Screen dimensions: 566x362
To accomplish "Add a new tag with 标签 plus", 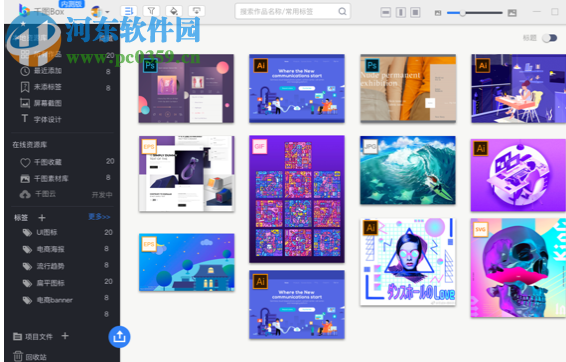I will pos(42,218).
